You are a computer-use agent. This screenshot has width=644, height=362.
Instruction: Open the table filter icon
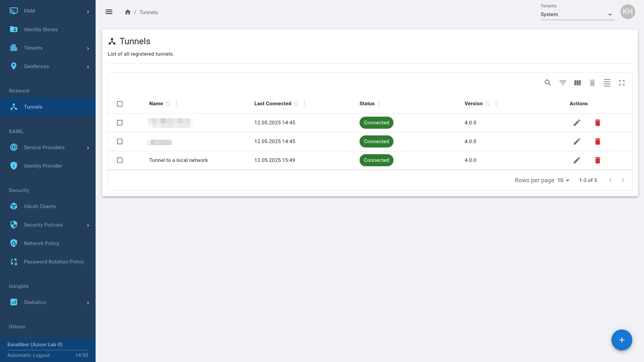562,83
